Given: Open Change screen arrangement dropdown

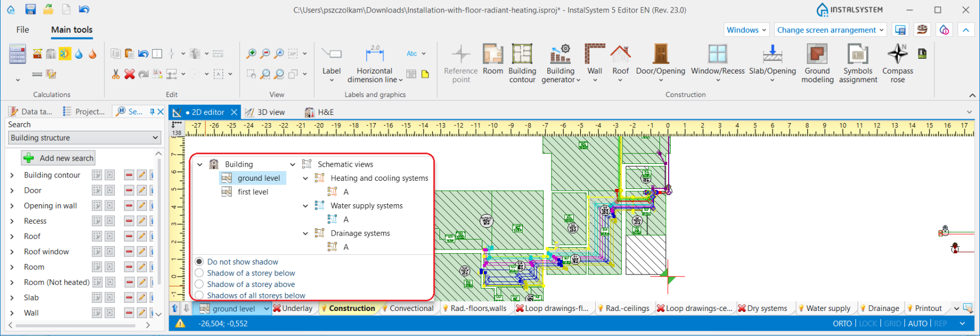Looking at the screenshot, I should pos(830,30).
